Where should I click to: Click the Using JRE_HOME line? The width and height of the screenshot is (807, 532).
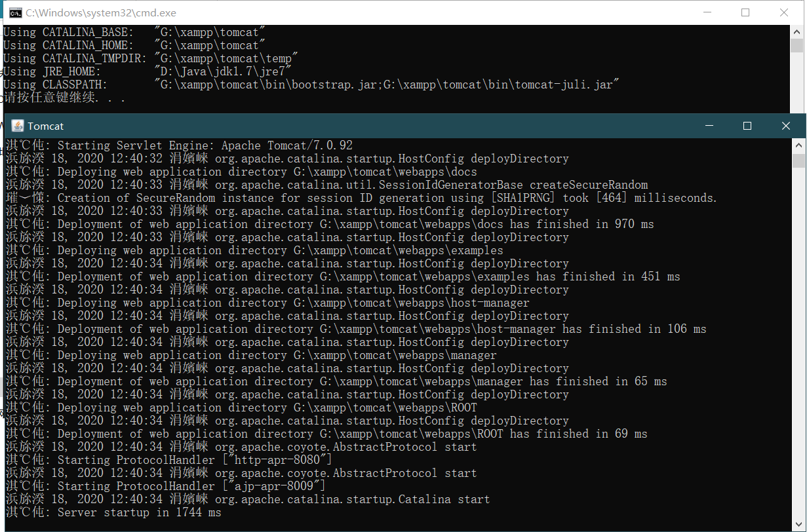point(148,71)
